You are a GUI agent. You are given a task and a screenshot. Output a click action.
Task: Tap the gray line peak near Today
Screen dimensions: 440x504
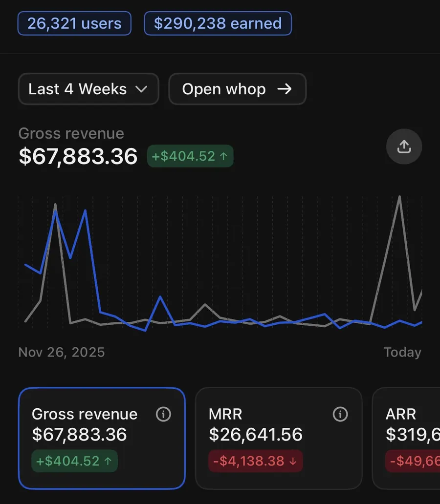coord(399,197)
